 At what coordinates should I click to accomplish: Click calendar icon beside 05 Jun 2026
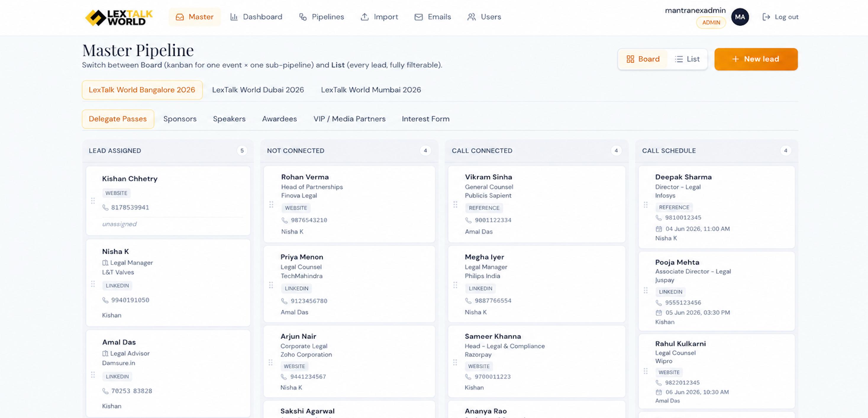[x=659, y=313]
